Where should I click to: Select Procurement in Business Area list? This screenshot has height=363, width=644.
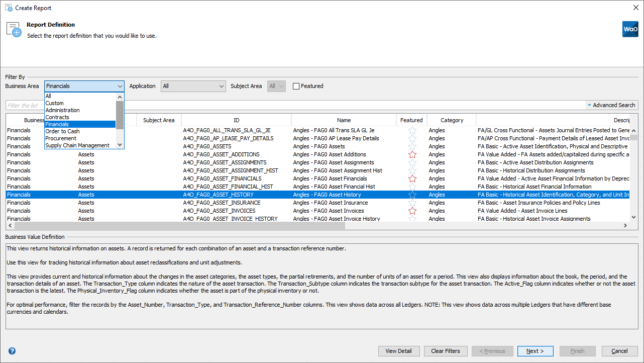(x=61, y=138)
